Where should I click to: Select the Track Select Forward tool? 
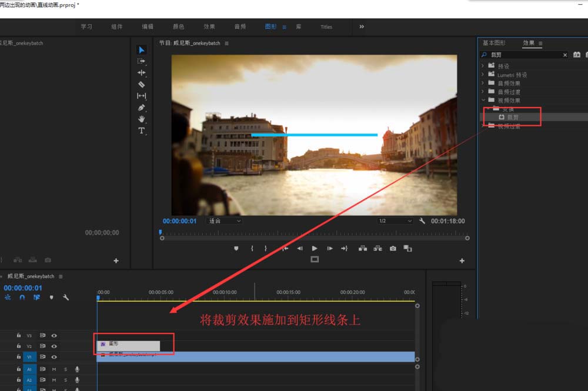tap(141, 61)
